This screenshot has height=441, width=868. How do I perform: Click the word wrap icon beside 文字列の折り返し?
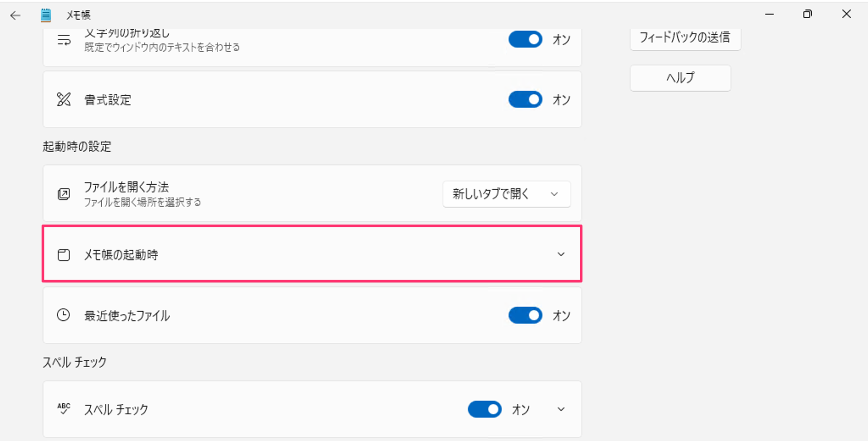tap(63, 39)
